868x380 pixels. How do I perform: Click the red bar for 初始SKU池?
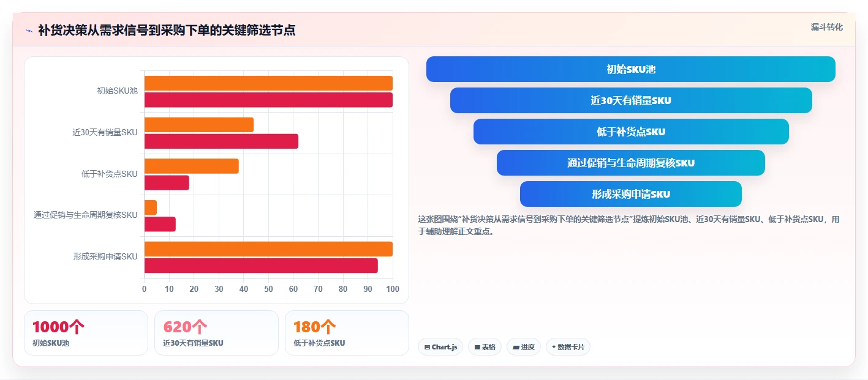[268, 100]
